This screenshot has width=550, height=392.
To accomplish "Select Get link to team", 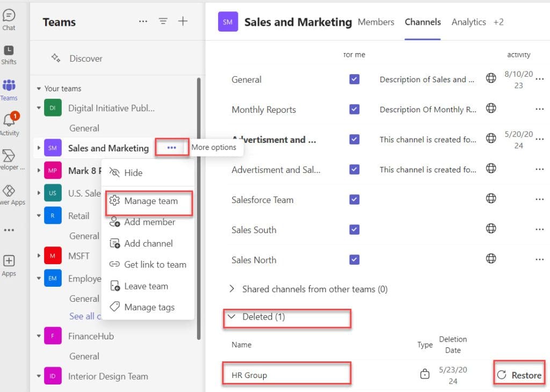I will [x=148, y=264].
